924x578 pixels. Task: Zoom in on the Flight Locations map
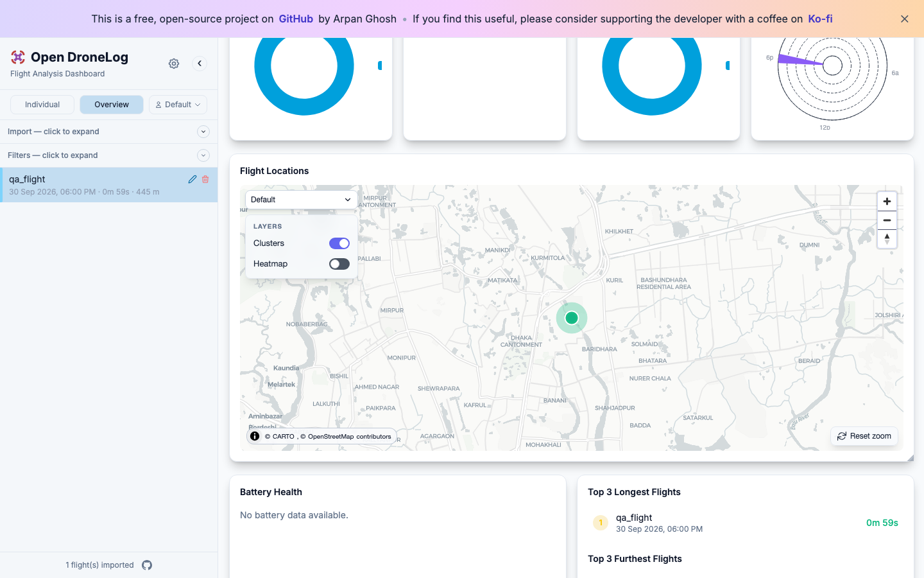(x=887, y=202)
